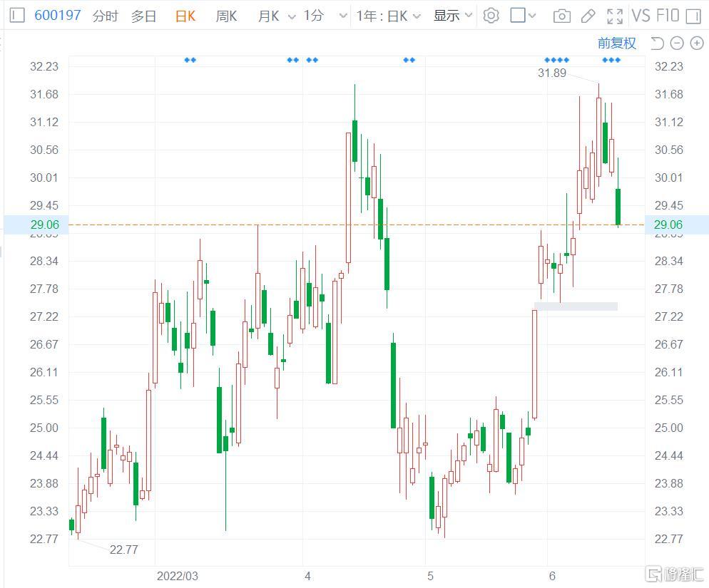Zoom out chart with minus icon
709x588 pixels.
pyautogui.click(x=677, y=43)
